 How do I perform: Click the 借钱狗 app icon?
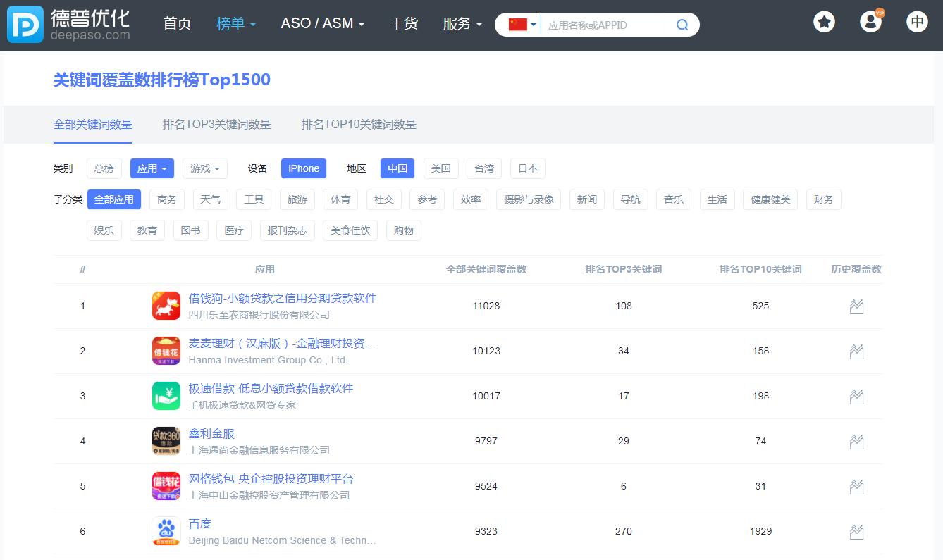coord(166,306)
